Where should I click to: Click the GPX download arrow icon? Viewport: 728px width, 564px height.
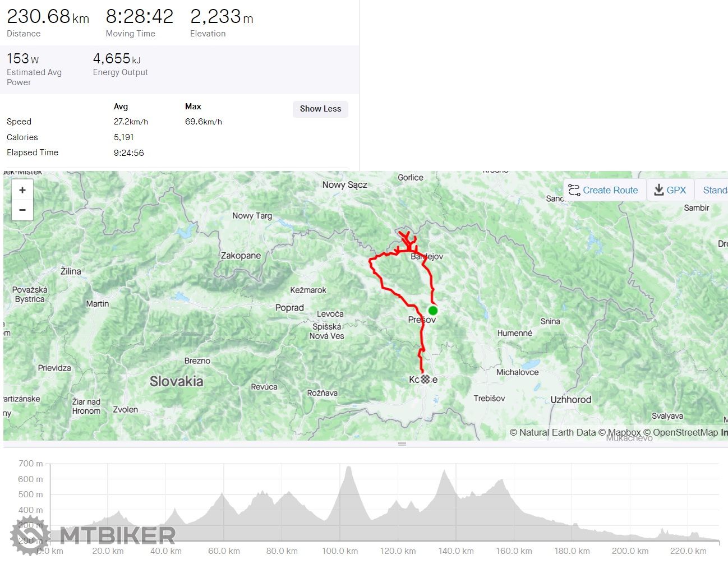(659, 190)
